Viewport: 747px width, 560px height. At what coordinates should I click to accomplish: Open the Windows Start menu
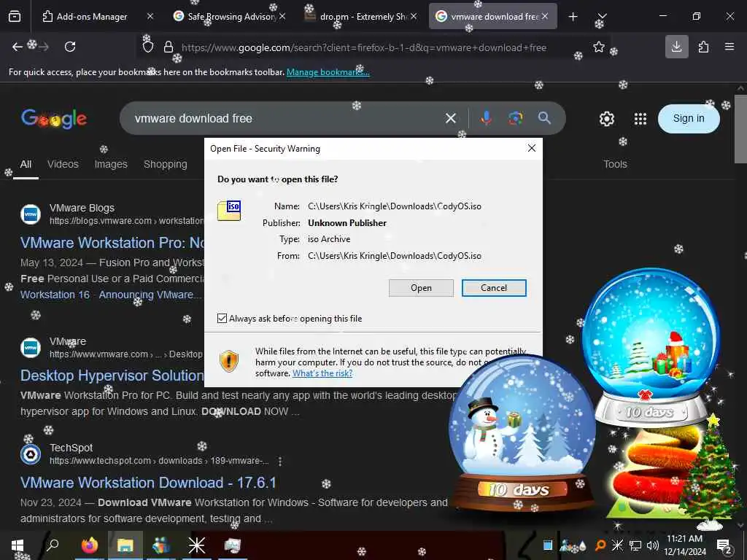pyautogui.click(x=18, y=545)
